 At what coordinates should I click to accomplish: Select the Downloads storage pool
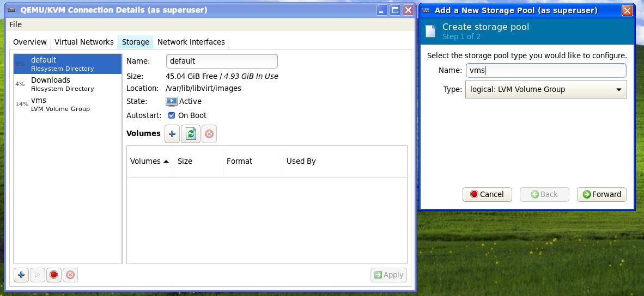(x=68, y=84)
